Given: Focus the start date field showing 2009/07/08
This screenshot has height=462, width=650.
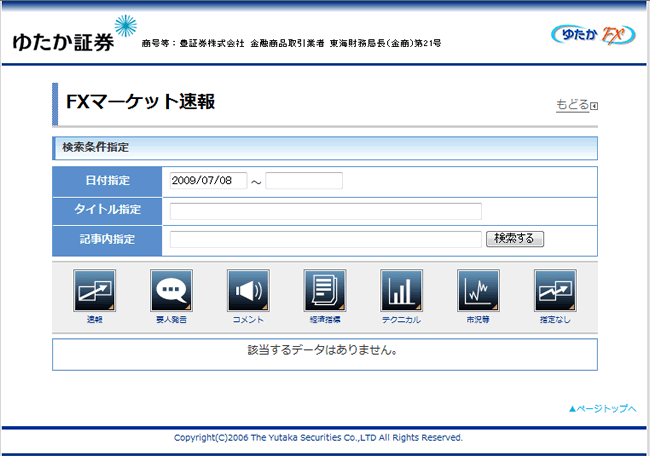Looking at the screenshot, I should (208, 181).
